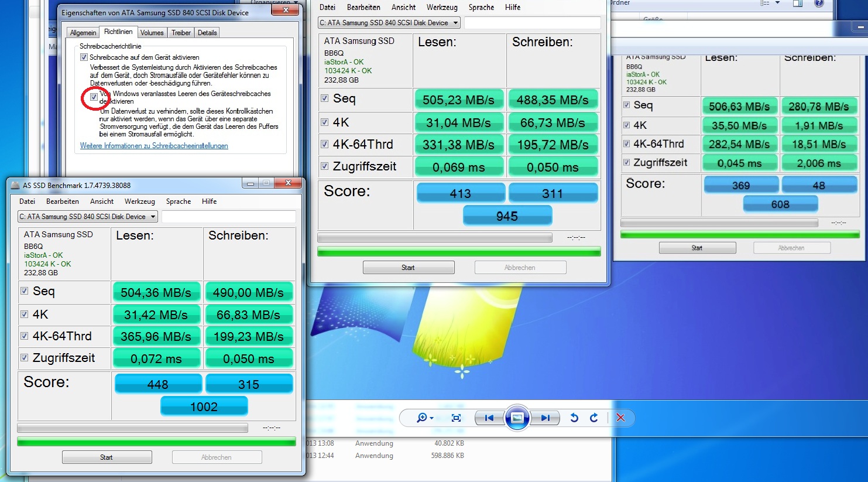Open Ansicht menu in the score 1002 window
Viewport: 868px width, 482px height.
click(102, 201)
